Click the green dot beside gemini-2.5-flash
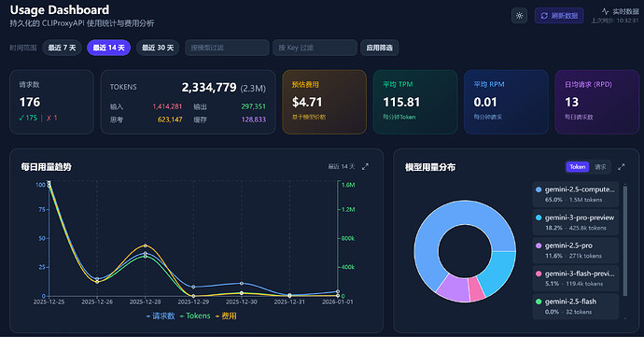Image resolution: width=644 pixels, height=337 pixels. (x=539, y=302)
